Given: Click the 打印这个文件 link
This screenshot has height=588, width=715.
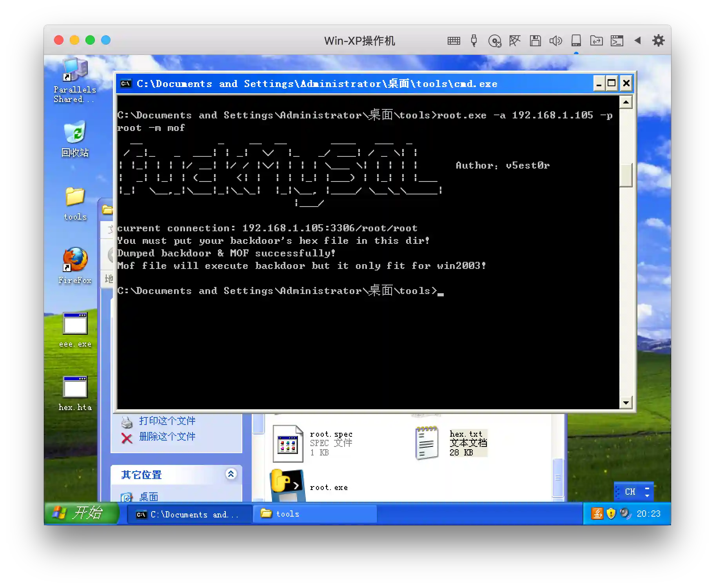Looking at the screenshot, I should coord(167,421).
